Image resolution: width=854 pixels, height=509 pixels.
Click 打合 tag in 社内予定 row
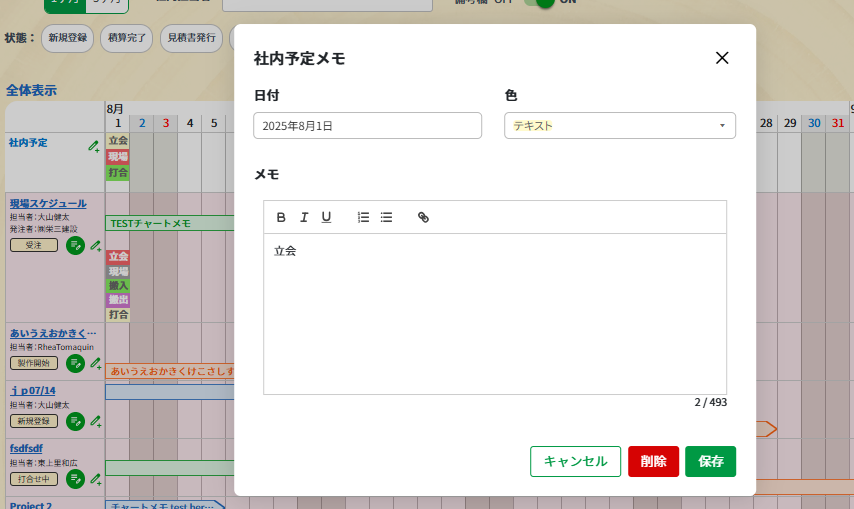118,173
